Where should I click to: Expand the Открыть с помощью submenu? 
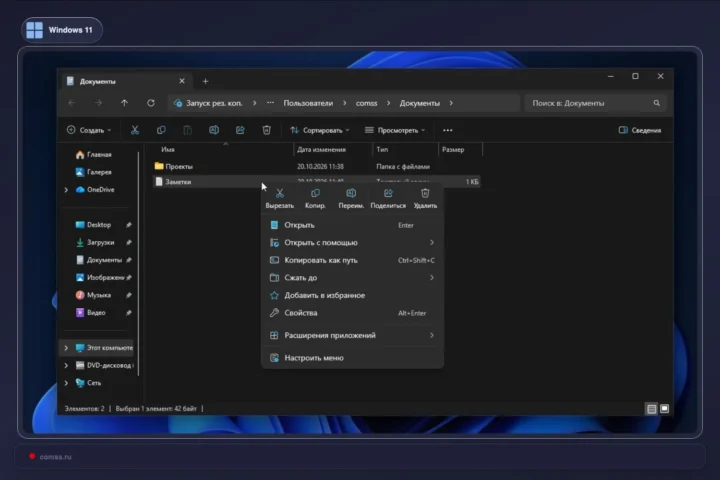coord(352,243)
